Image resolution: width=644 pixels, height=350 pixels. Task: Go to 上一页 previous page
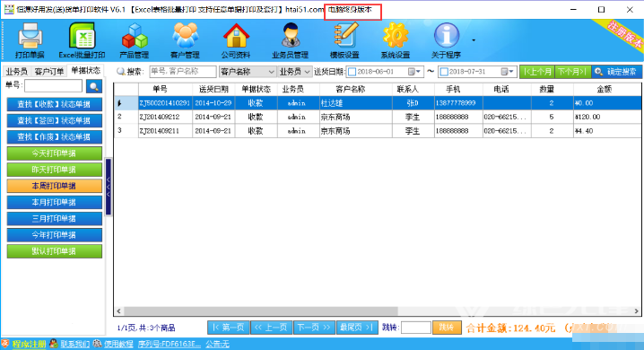[x=272, y=328]
